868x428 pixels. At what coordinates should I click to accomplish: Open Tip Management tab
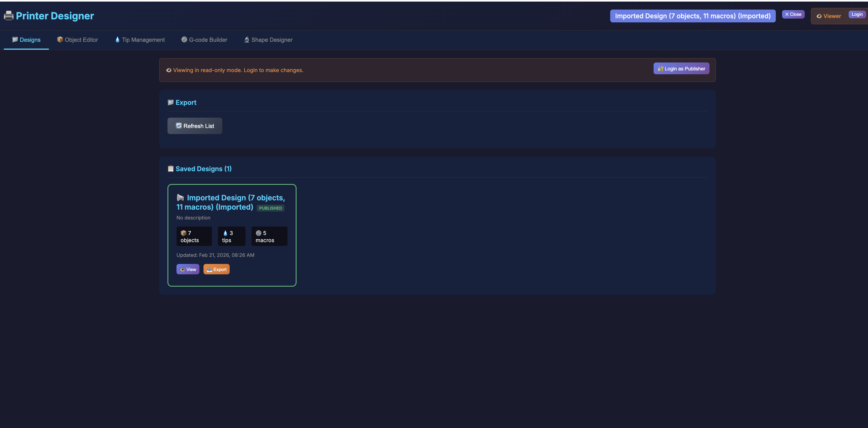(140, 40)
